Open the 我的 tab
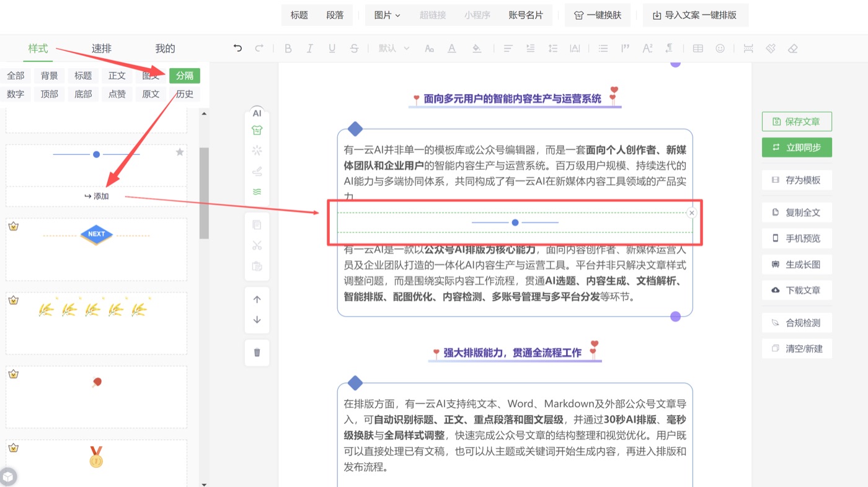868x487 pixels. pyautogui.click(x=165, y=48)
